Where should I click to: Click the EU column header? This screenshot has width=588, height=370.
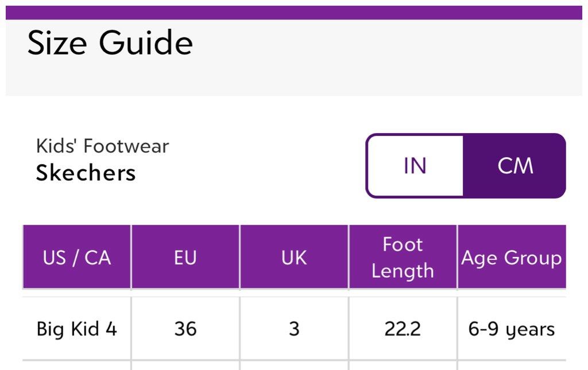(x=185, y=257)
